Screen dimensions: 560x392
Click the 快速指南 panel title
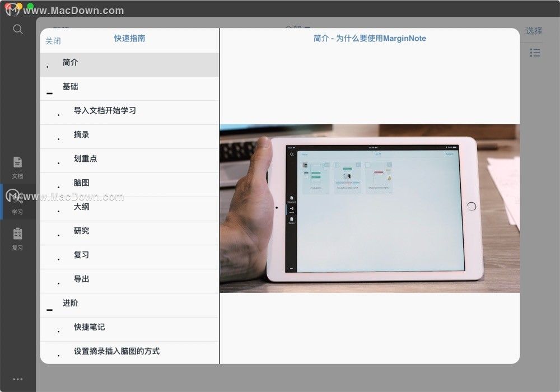[x=130, y=38]
